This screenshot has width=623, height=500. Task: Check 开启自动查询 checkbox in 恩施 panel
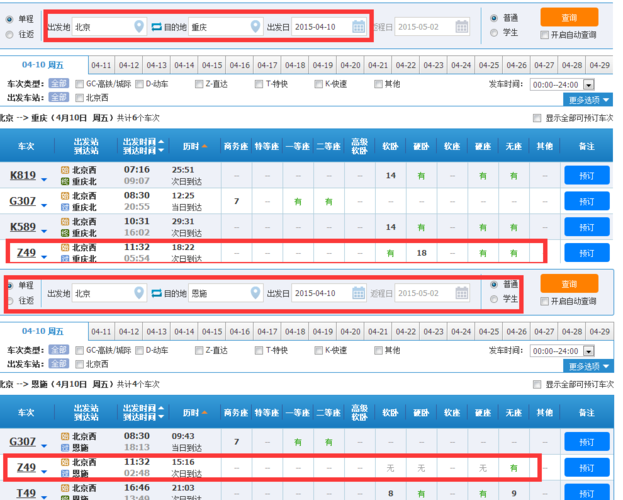[544, 301]
